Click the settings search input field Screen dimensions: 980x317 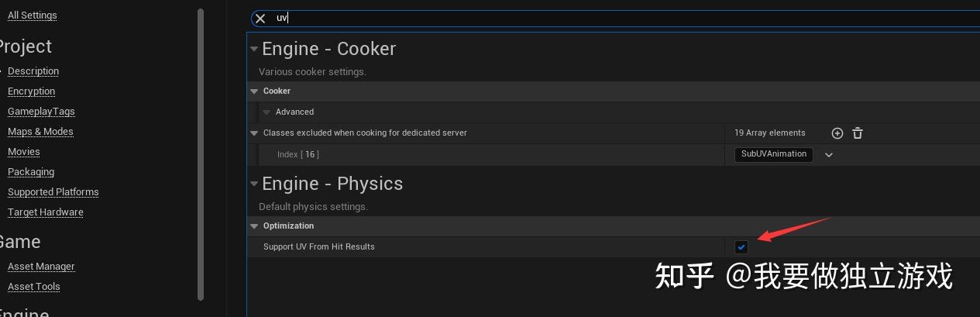(x=620, y=18)
